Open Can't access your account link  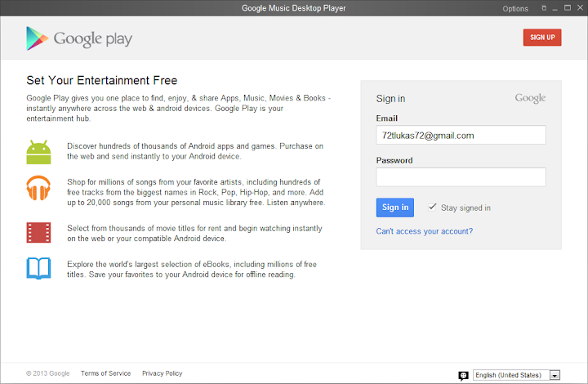[x=425, y=231]
